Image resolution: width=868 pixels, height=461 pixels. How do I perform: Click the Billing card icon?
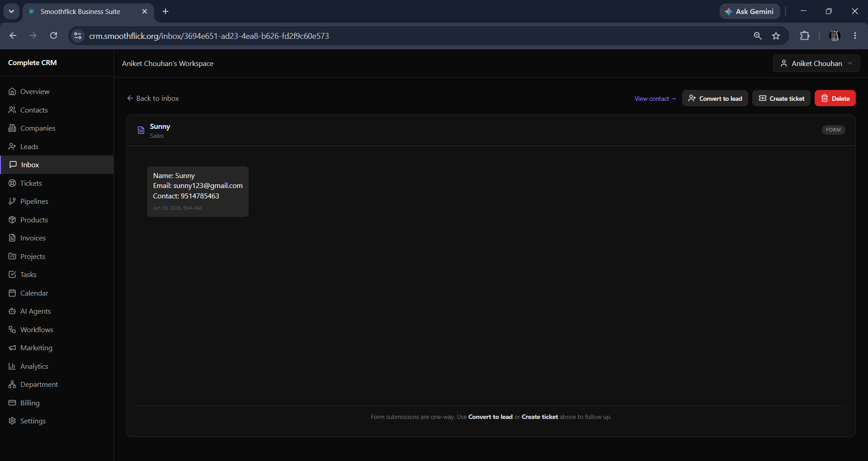(x=12, y=403)
